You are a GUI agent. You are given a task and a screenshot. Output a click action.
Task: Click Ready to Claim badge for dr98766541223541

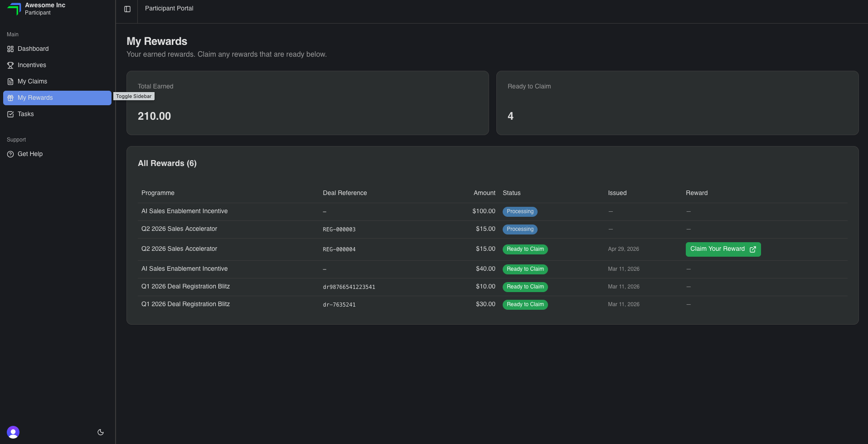pos(525,287)
